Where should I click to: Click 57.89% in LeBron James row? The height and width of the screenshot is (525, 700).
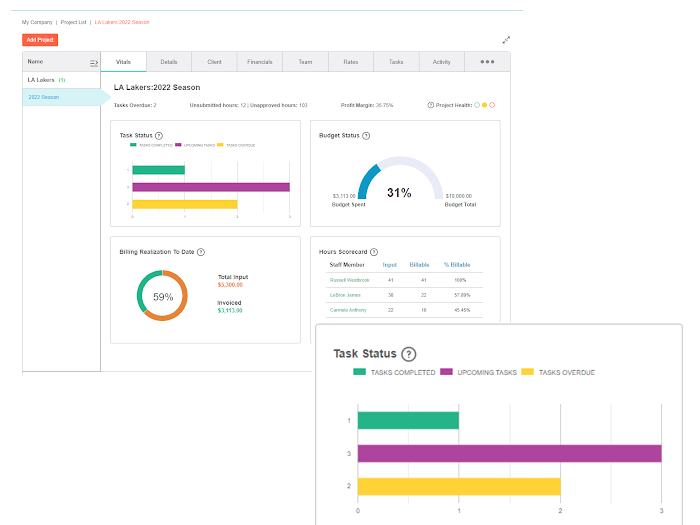[x=462, y=295]
